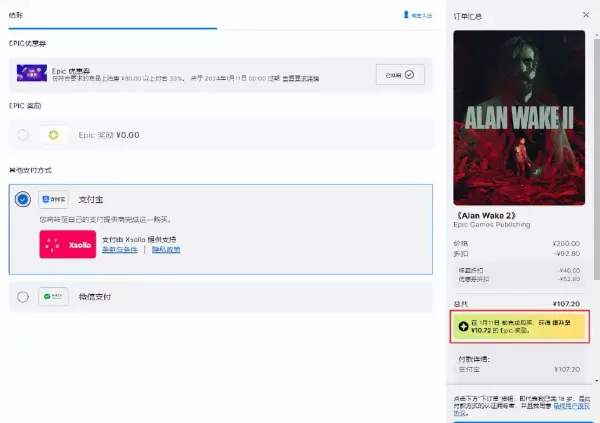Click the 《Alan Wake 2》 title text
Viewport: 600px width, 423px height.
pyautogui.click(x=486, y=216)
